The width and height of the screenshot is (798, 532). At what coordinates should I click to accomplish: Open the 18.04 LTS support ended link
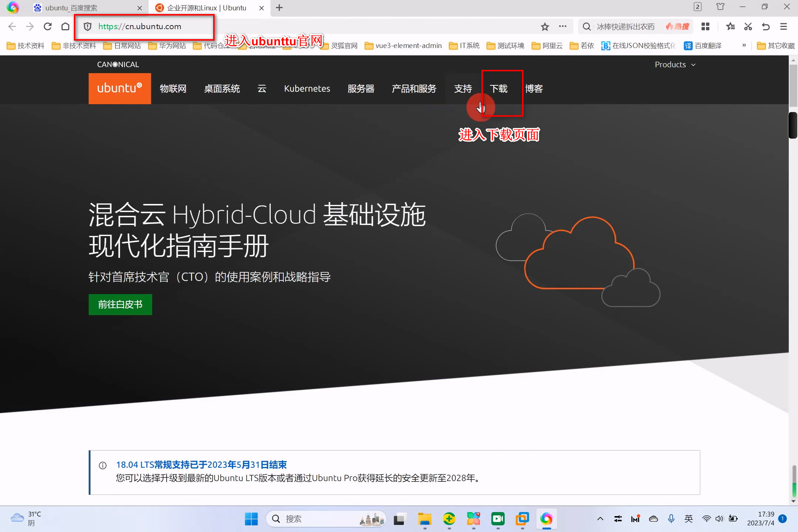coord(201,465)
